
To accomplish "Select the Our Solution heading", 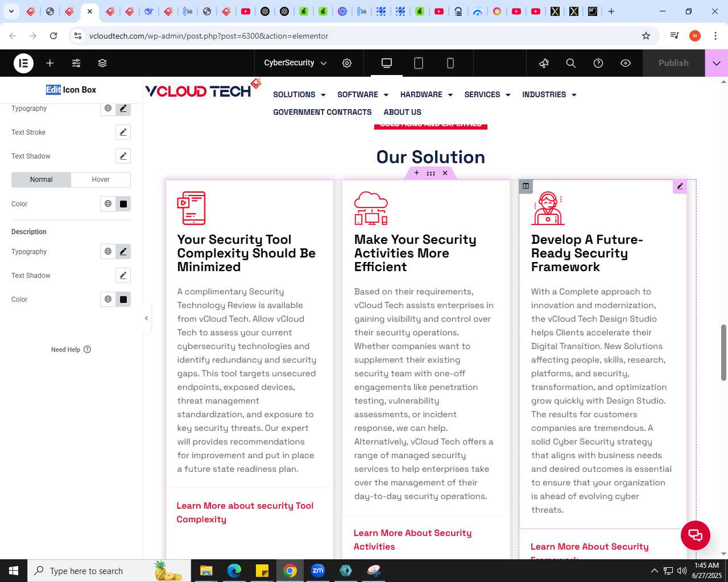I will tap(431, 157).
